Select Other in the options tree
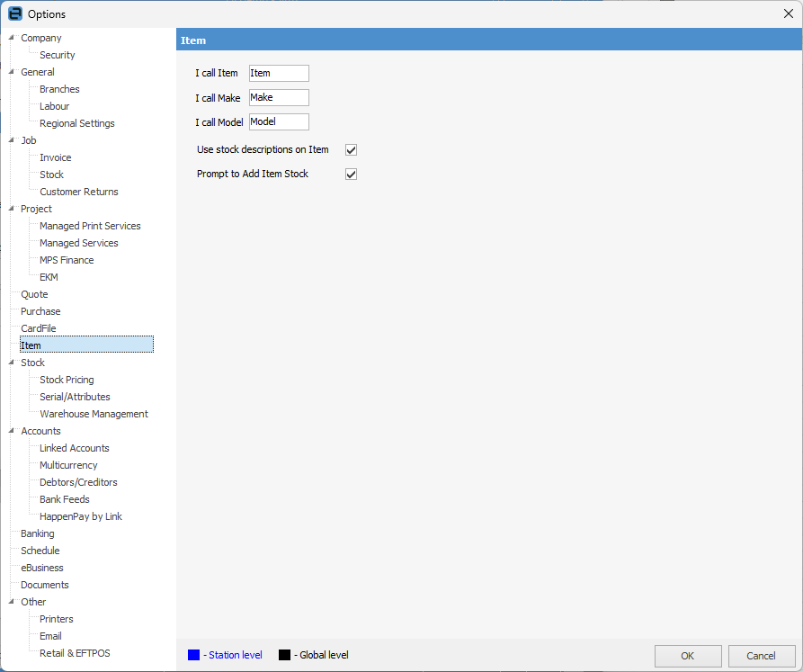803x672 pixels. point(33,602)
